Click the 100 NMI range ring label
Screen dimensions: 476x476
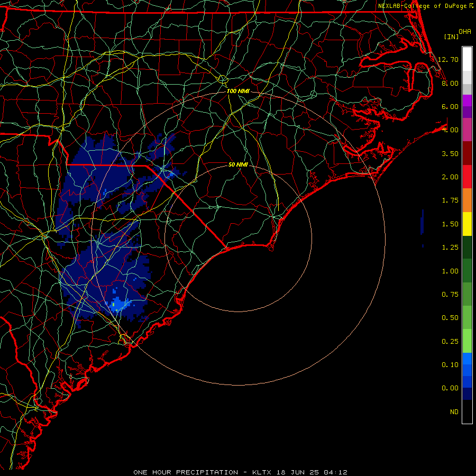[238, 91]
